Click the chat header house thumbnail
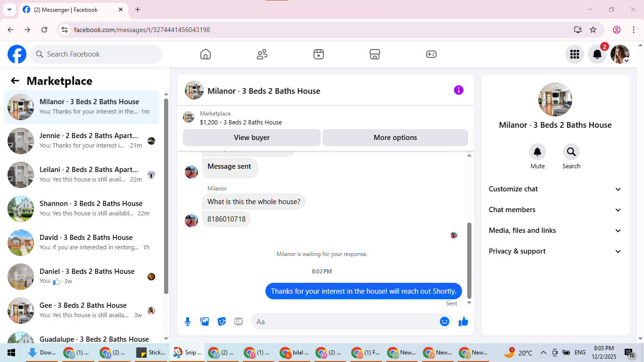The image size is (644, 362). 194,90
